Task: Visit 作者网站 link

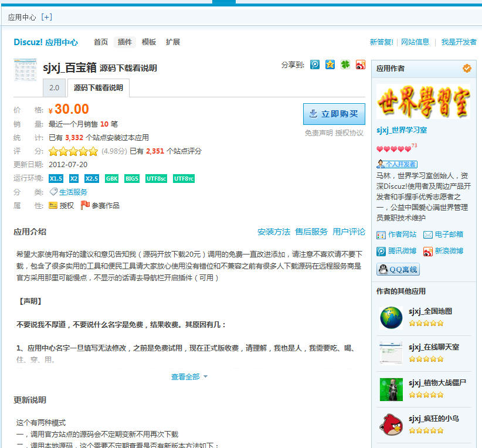Action: (396, 235)
